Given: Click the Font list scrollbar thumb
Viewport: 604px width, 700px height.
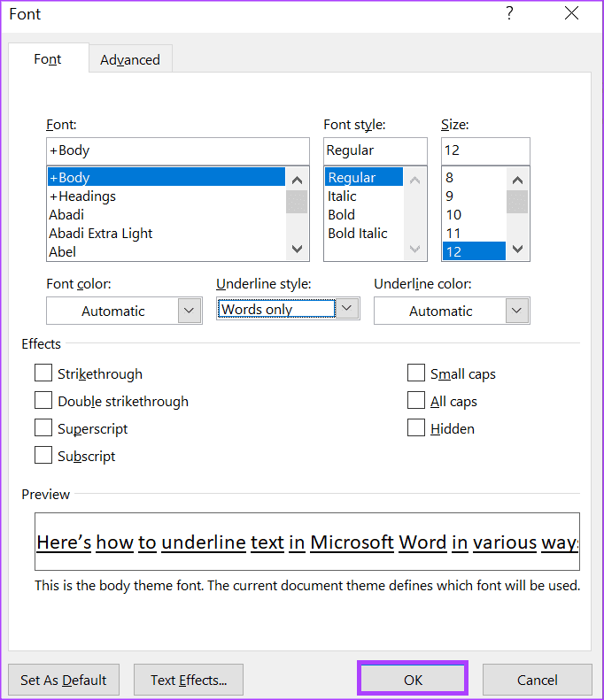Looking at the screenshot, I should pyautogui.click(x=297, y=202).
